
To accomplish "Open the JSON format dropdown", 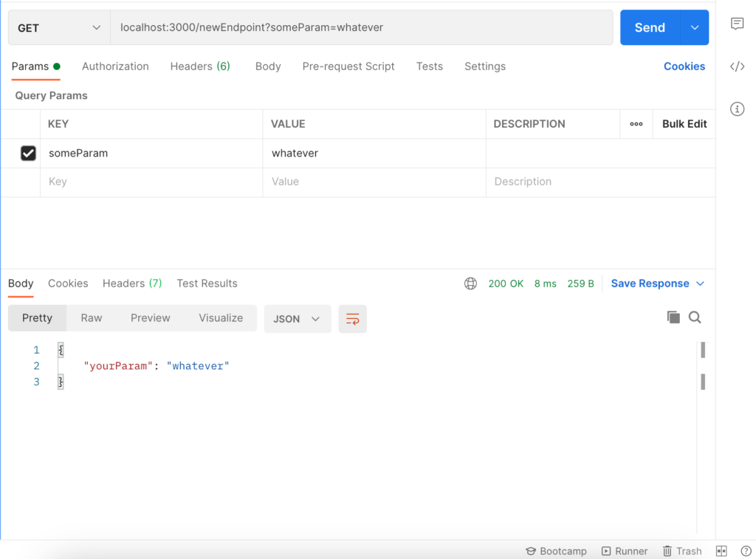I will (297, 319).
